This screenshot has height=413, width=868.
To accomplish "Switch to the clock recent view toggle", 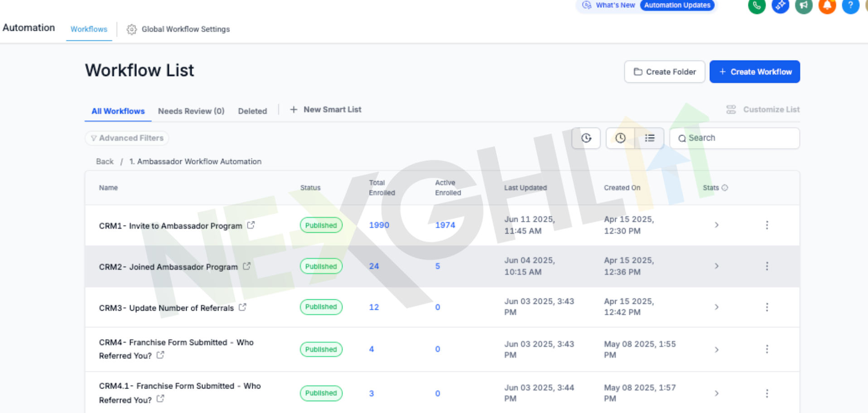I will click(x=620, y=138).
